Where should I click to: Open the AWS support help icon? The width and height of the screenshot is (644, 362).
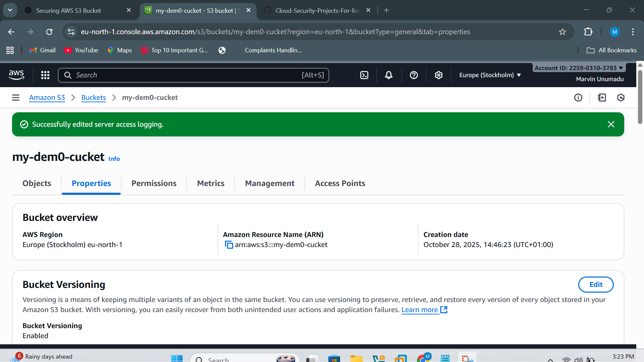click(414, 75)
